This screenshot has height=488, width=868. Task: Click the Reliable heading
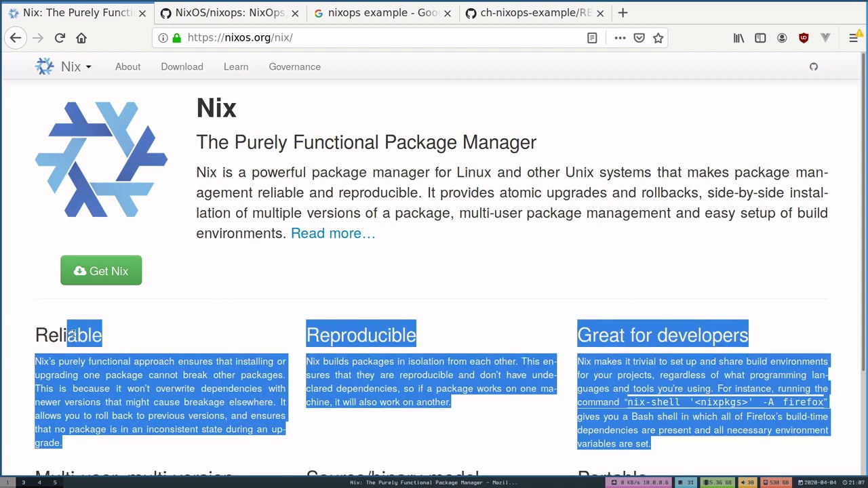(x=68, y=335)
